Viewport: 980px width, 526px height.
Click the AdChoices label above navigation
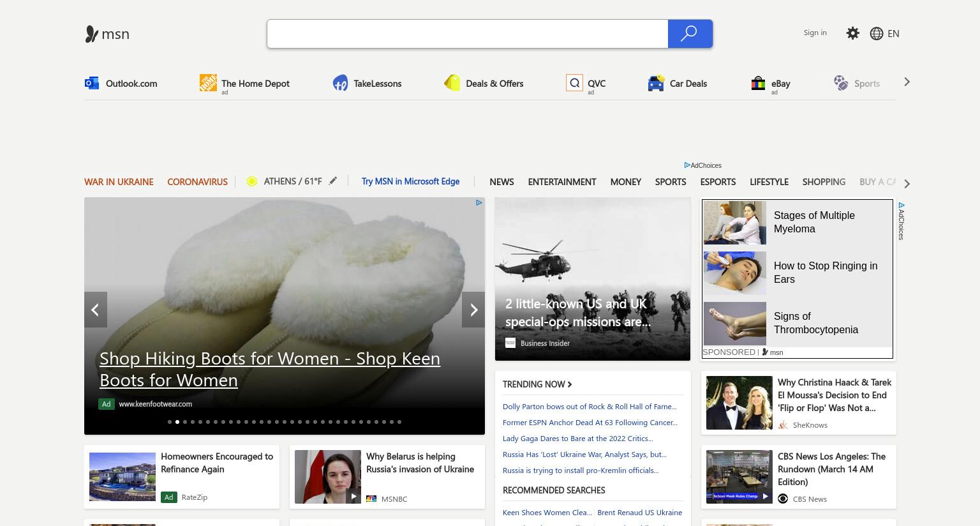point(702,165)
